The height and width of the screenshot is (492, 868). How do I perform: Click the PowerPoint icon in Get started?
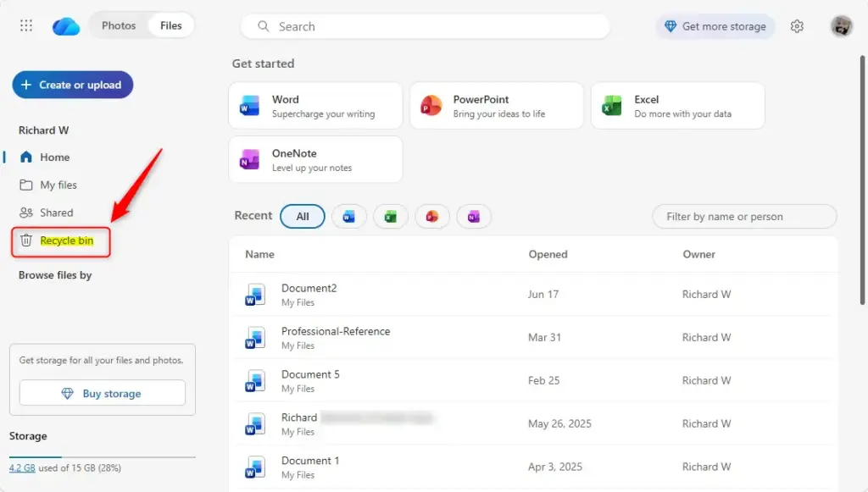pos(431,106)
